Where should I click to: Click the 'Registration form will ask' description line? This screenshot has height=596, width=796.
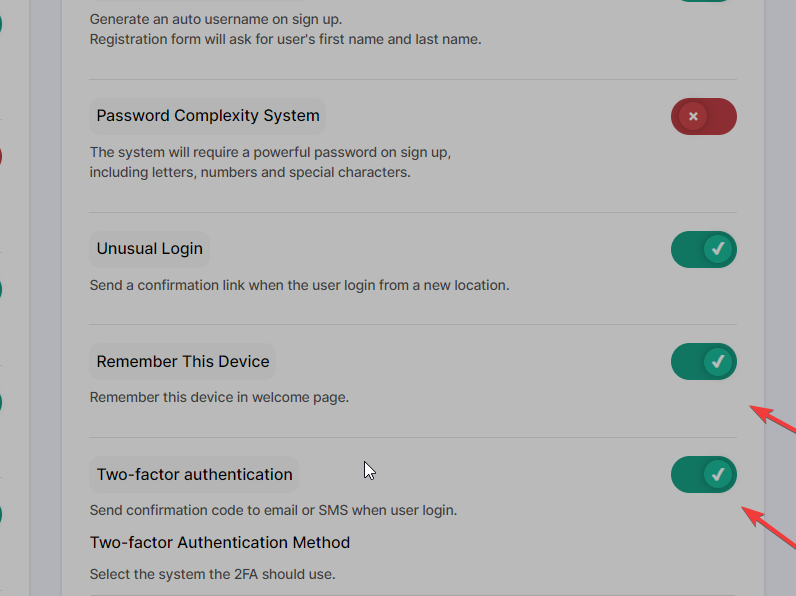click(285, 40)
